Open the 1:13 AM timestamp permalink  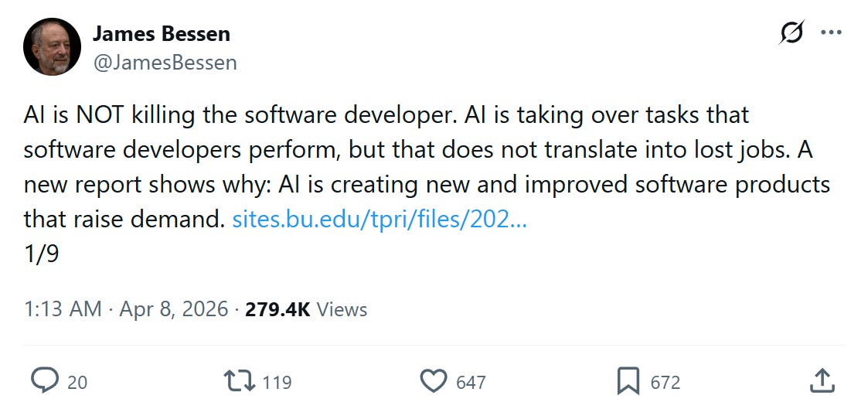63,308
